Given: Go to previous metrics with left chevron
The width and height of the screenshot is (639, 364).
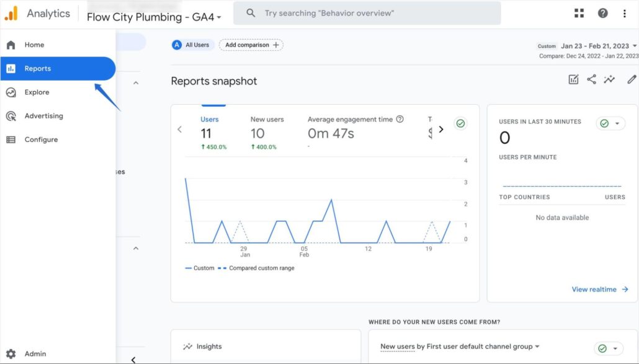Looking at the screenshot, I should (x=180, y=130).
